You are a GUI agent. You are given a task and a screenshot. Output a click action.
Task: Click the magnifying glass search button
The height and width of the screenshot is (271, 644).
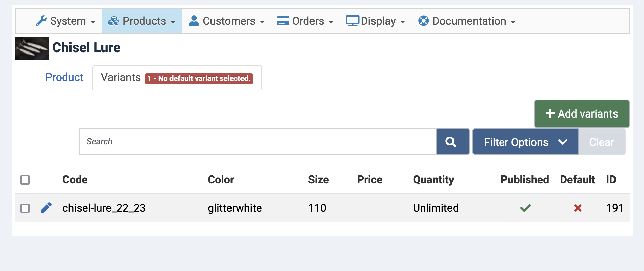pos(452,142)
